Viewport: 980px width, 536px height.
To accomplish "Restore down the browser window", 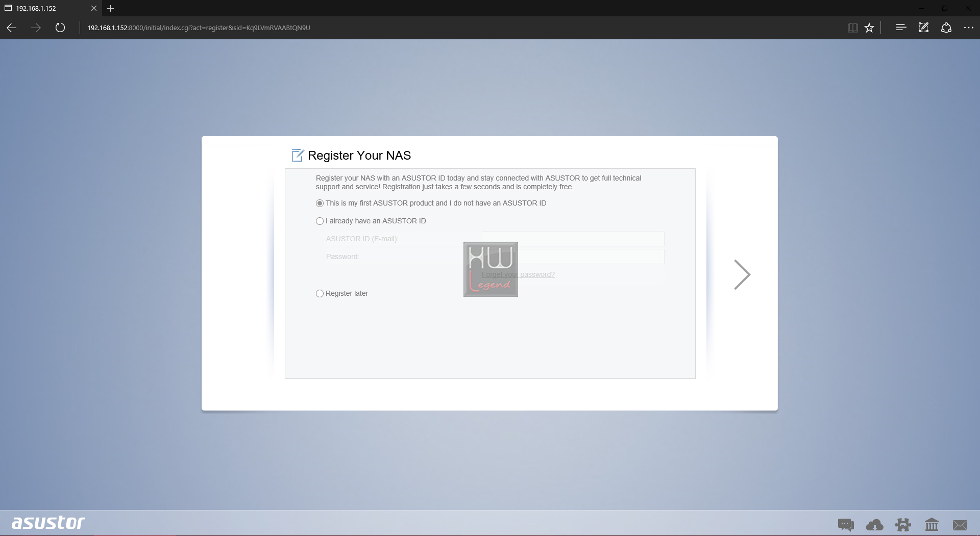I will (x=945, y=8).
